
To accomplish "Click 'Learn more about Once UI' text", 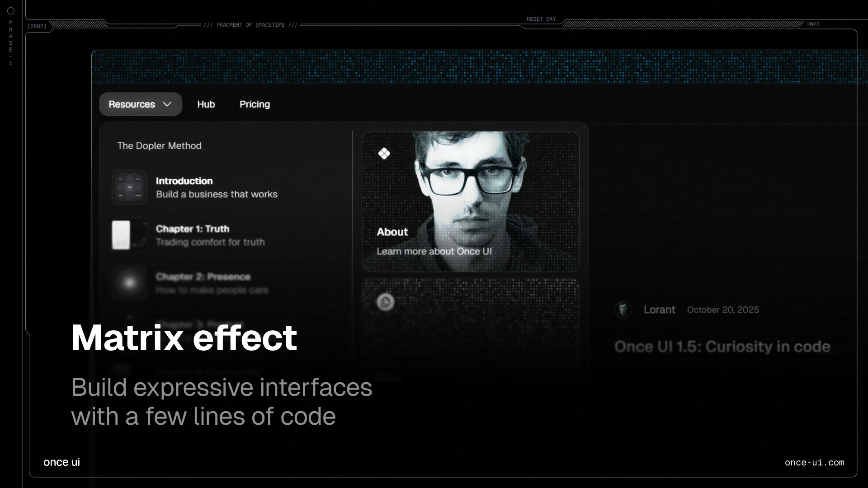I will 434,251.
